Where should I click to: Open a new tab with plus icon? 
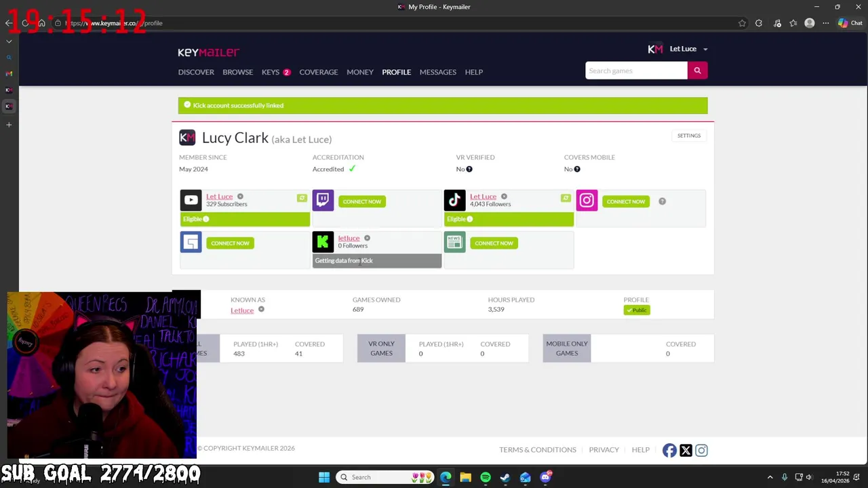click(9, 125)
